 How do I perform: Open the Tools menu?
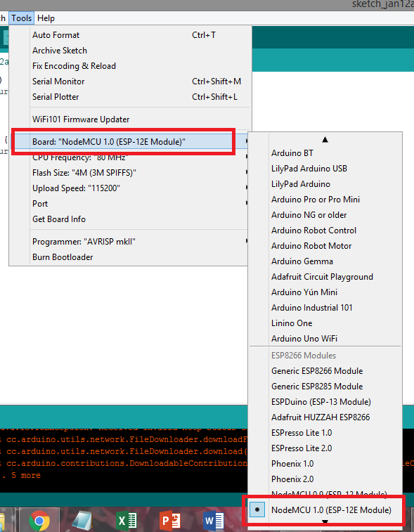[21, 18]
